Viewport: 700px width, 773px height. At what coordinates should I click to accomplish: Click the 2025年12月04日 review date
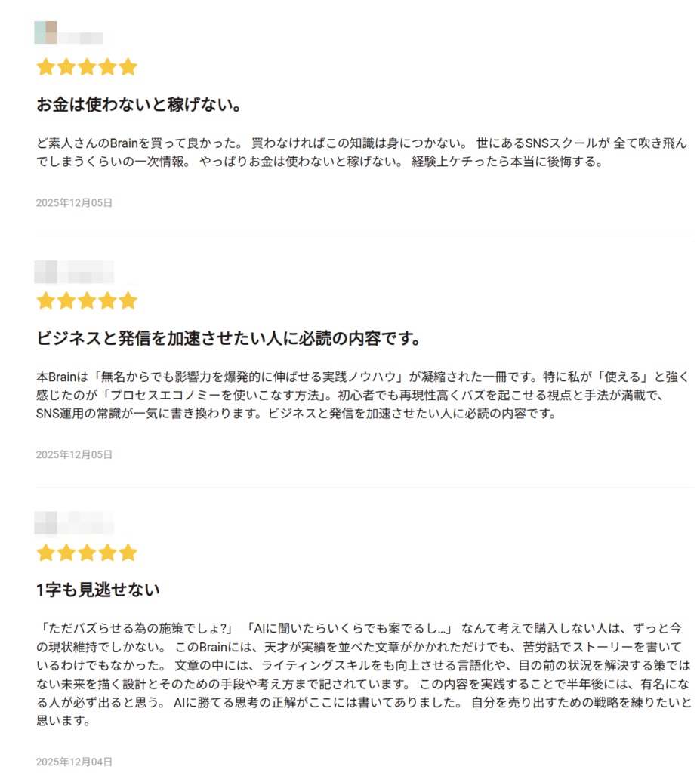point(74,761)
